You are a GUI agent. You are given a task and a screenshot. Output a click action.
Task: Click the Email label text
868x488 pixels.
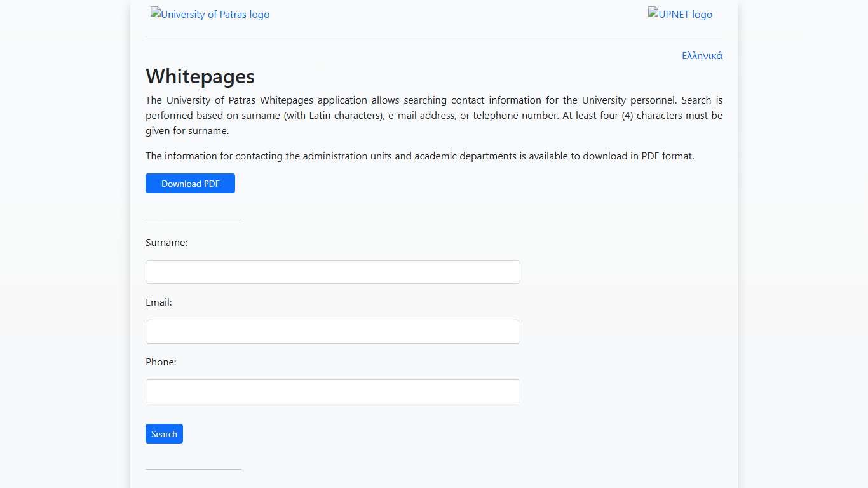158,302
